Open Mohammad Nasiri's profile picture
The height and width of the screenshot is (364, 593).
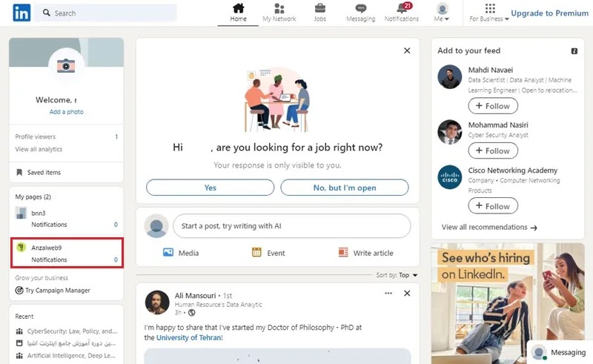tap(450, 132)
